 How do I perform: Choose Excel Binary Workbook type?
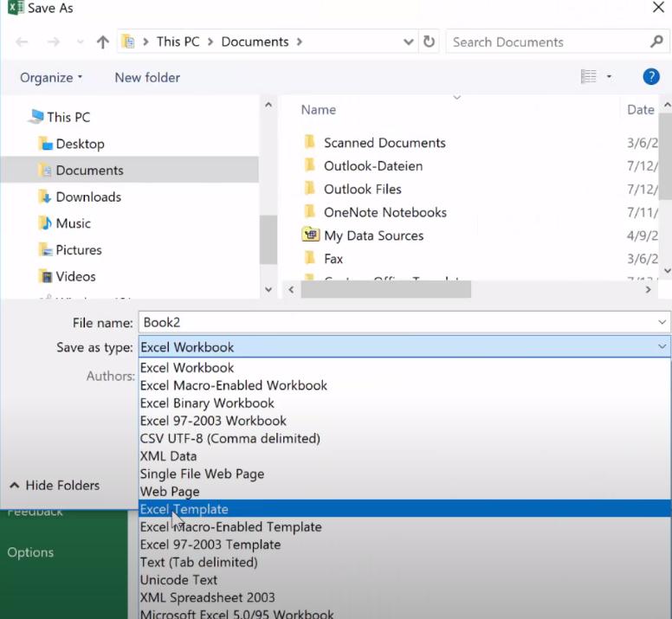(x=404, y=403)
